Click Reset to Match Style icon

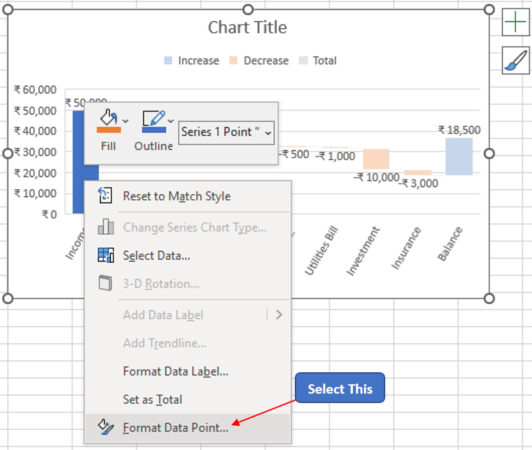point(105,195)
